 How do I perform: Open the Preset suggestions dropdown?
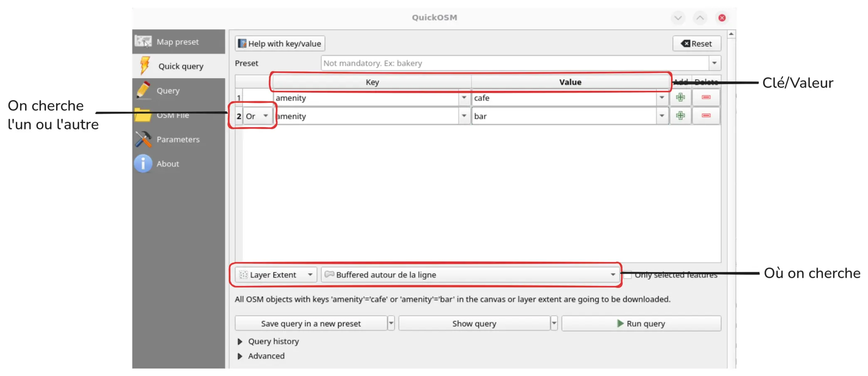click(715, 63)
